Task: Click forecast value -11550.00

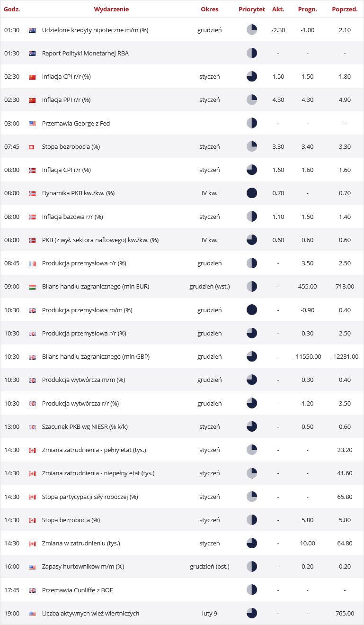Action: 308,357
